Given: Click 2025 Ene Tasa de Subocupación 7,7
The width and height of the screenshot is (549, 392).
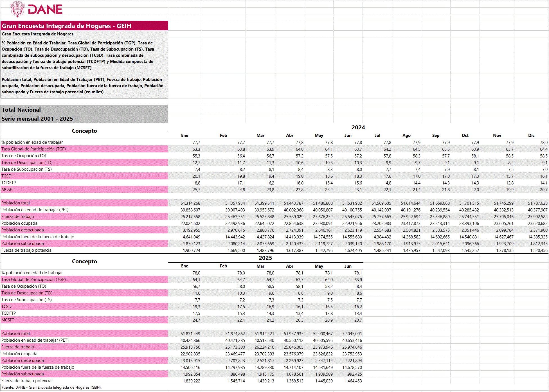Looking at the screenshot, I should point(197,300).
